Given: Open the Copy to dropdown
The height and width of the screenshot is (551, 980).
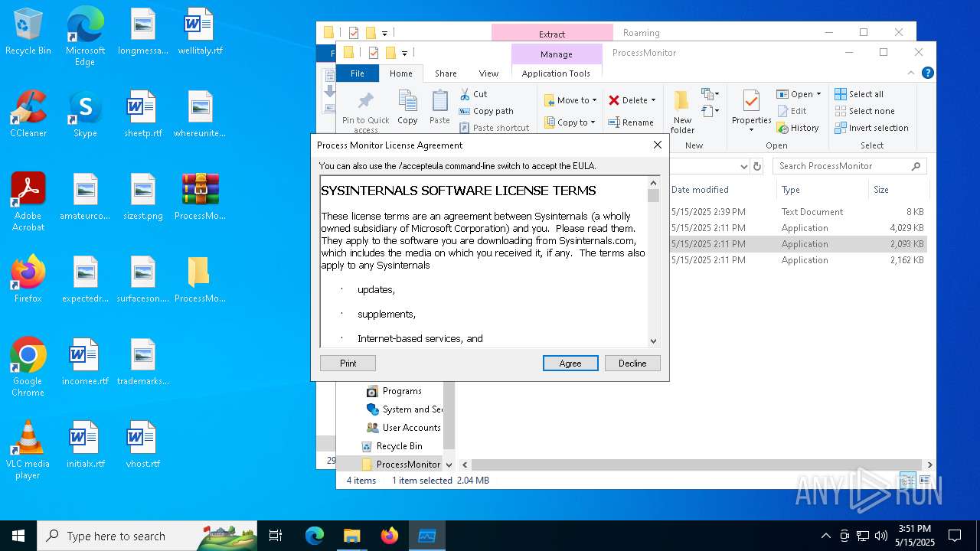Looking at the screenshot, I should click(x=570, y=122).
